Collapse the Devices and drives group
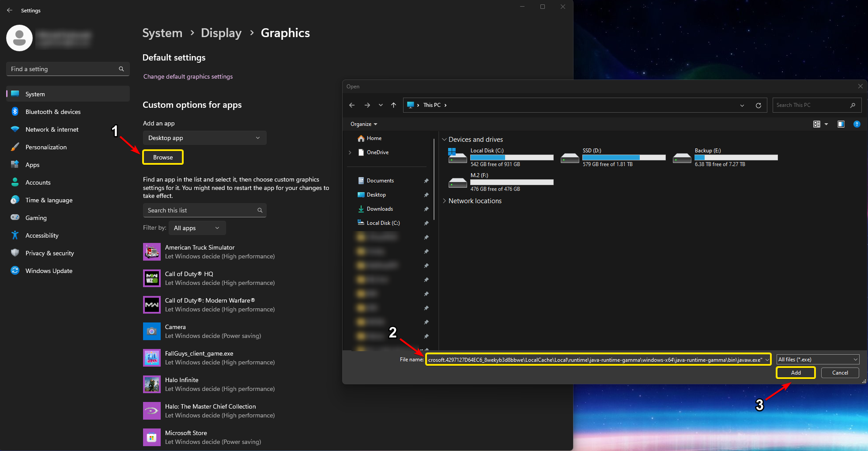The height and width of the screenshot is (451, 868). click(444, 140)
